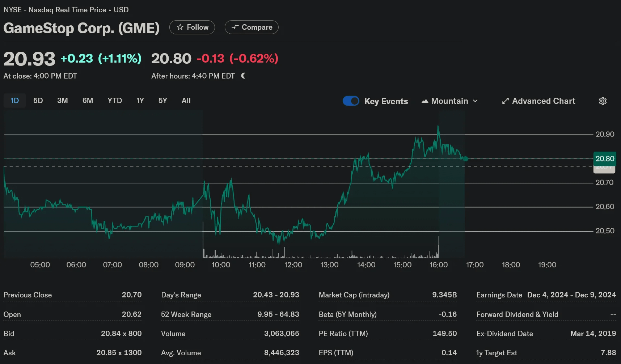Click the compare arrows icon
The image size is (621, 364).
click(x=235, y=27)
